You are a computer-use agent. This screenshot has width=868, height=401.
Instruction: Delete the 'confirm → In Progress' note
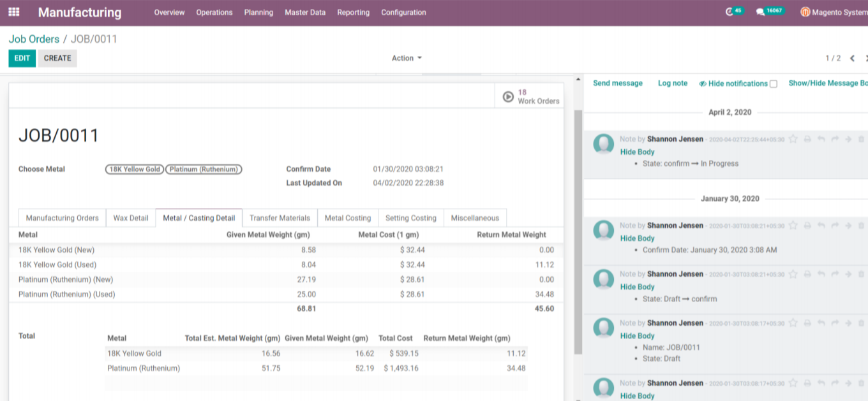pyautogui.click(x=861, y=139)
